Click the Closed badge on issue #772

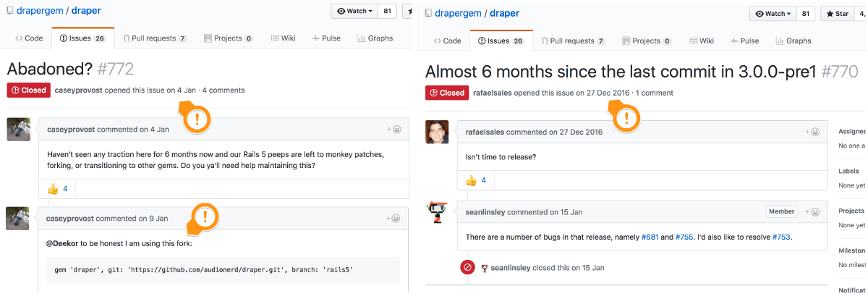click(x=28, y=90)
